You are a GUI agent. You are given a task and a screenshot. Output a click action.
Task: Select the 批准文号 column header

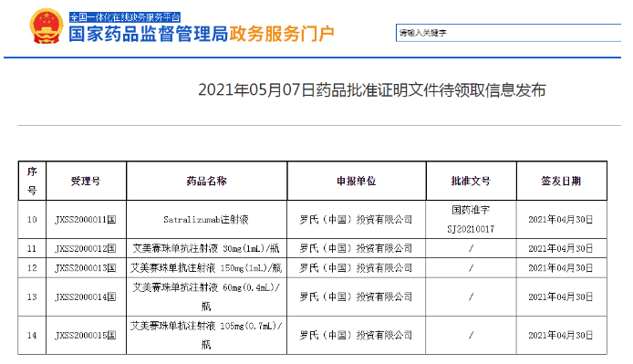[x=472, y=181]
